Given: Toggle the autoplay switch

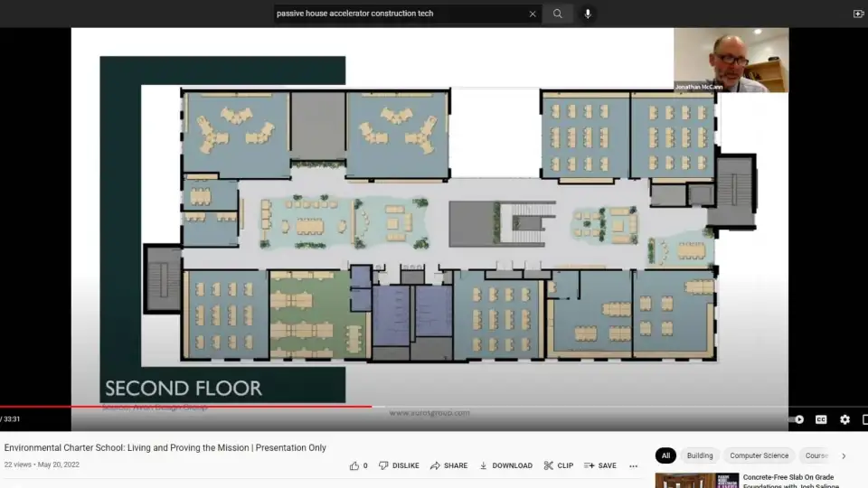Looking at the screenshot, I should click(797, 419).
